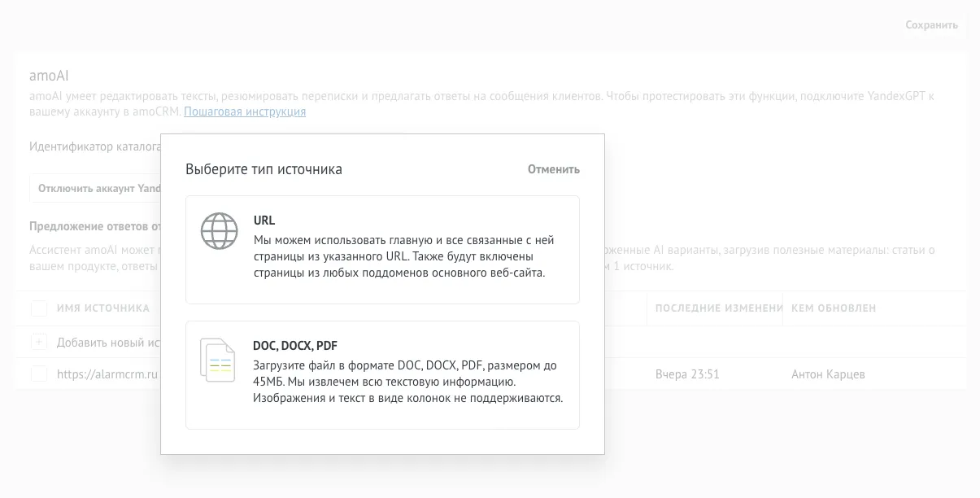This screenshot has height=498, width=980.
Task: Click the КЕМ ОБНОВЛЕН column header
Action: pyautogui.click(x=834, y=308)
